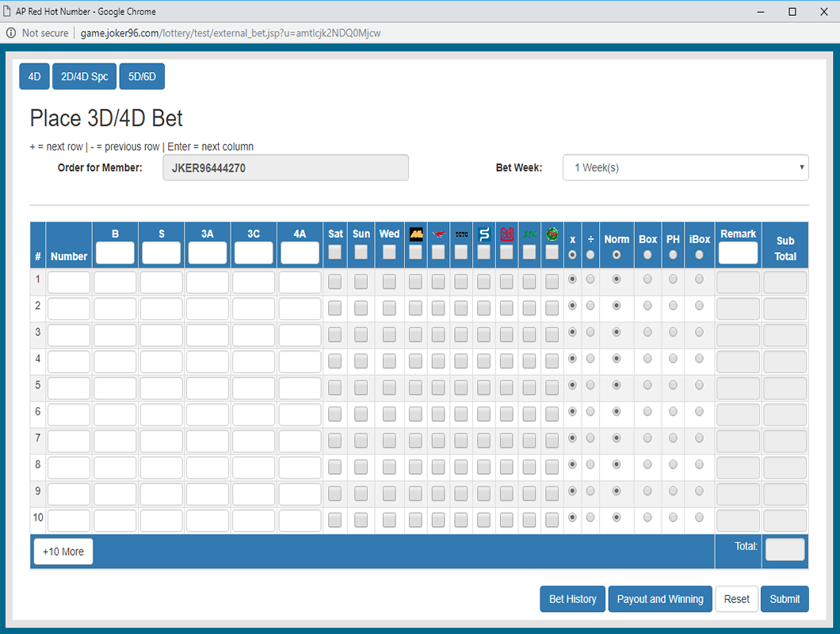Click the red 88 Sabah lottery logo
840x634 pixels.
tap(506, 235)
